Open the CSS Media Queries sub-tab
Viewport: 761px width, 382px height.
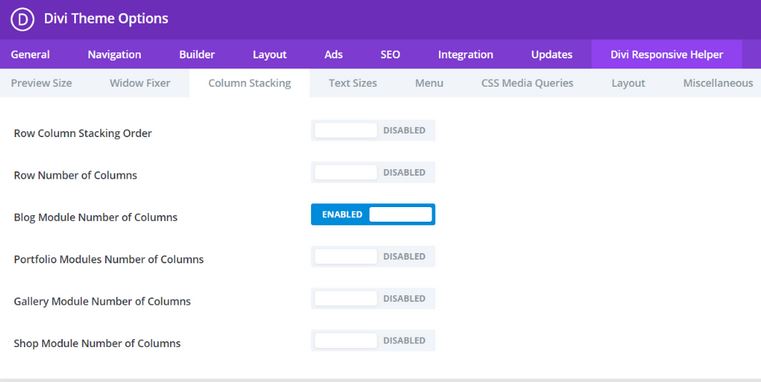tap(527, 83)
